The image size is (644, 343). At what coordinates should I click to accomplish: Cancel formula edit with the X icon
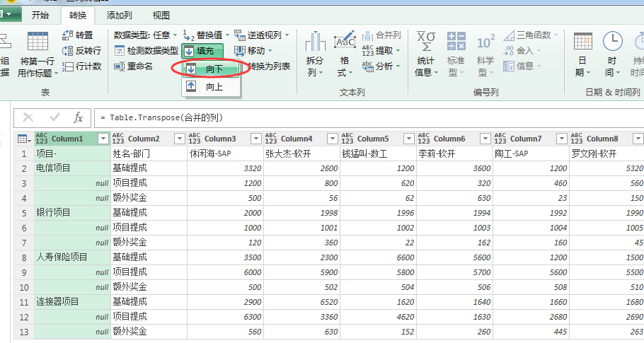(28, 118)
